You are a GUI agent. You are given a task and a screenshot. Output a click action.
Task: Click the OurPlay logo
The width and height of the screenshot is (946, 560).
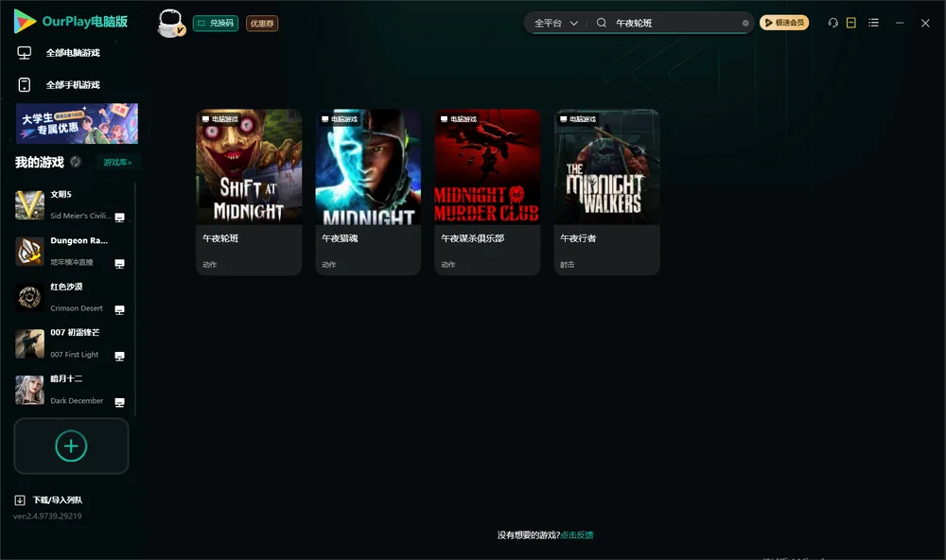pyautogui.click(x=71, y=22)
